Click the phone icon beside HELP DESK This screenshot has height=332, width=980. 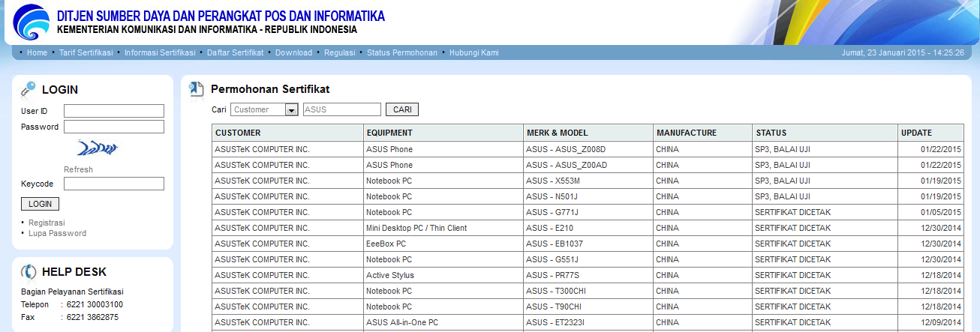click(28, 272)
